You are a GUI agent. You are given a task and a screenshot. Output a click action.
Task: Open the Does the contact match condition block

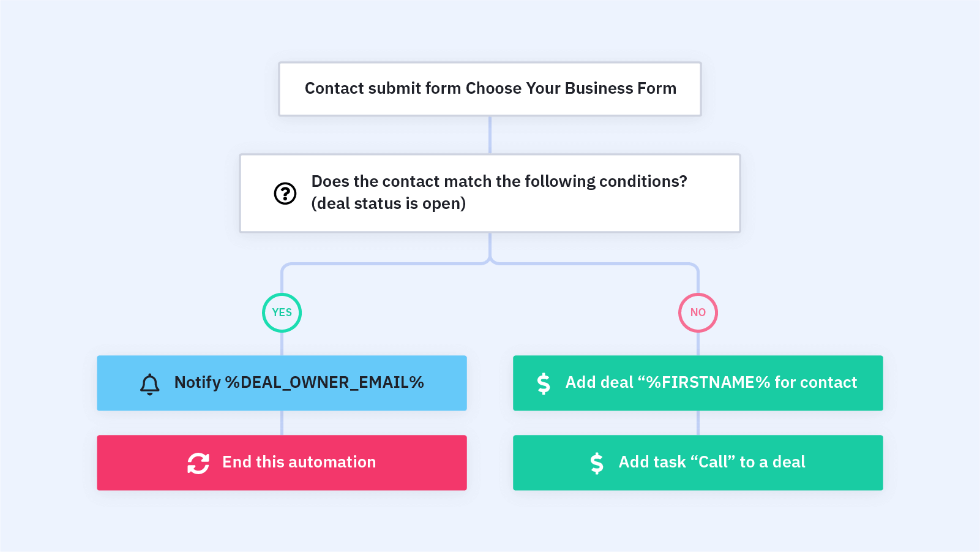click(490, 193)
